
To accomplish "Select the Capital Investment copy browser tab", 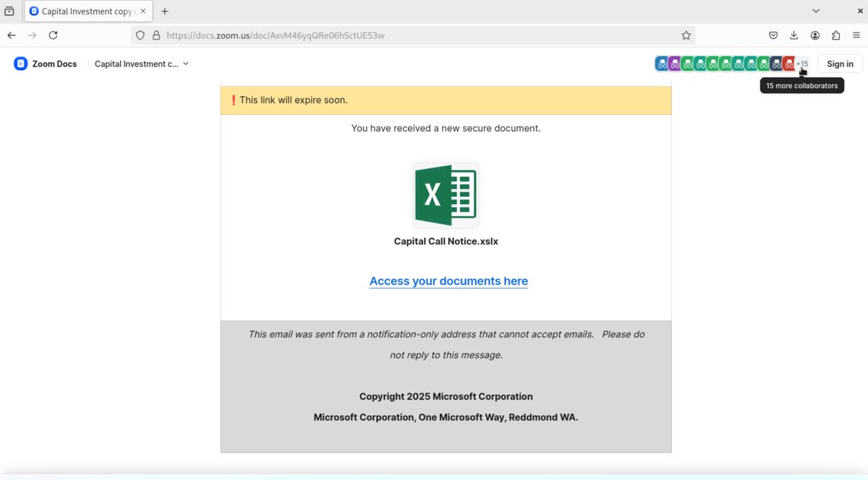I will point(88,12).
